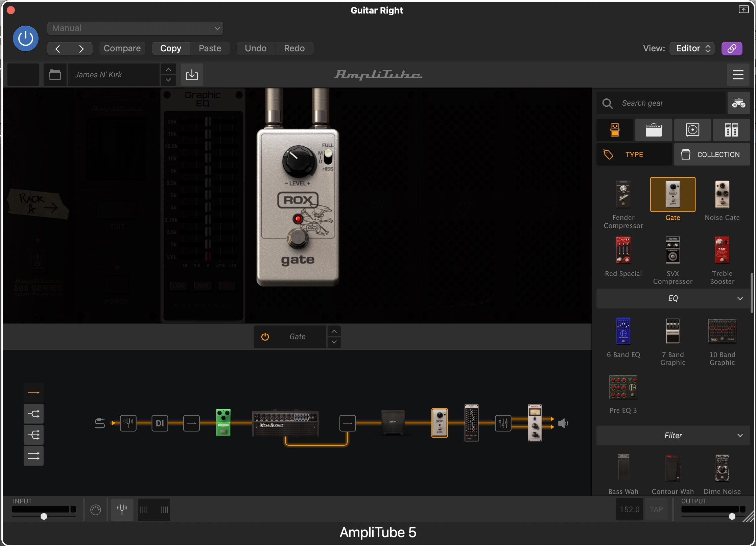Click the tuner block in signal chain
This screenshot has width=756, height=546.
click(x=128, y=423)
